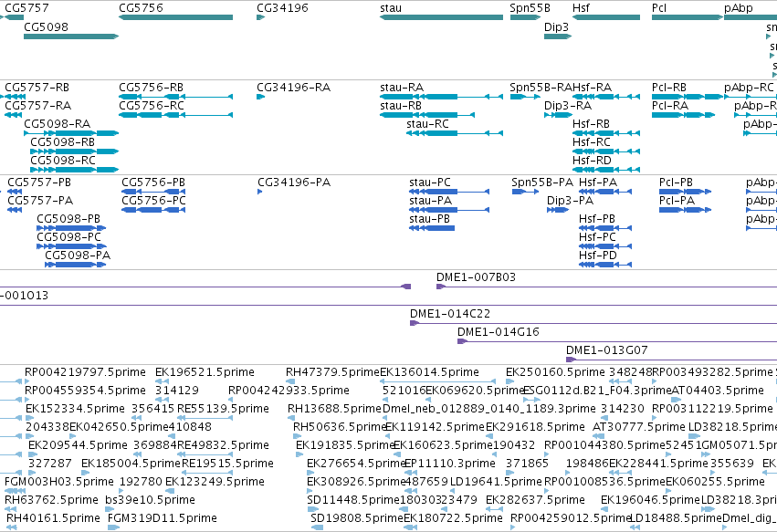The image size is (777, 532).
Task: Click the FGM003H03.5prime EST label
Action: [x=59, y=482]
